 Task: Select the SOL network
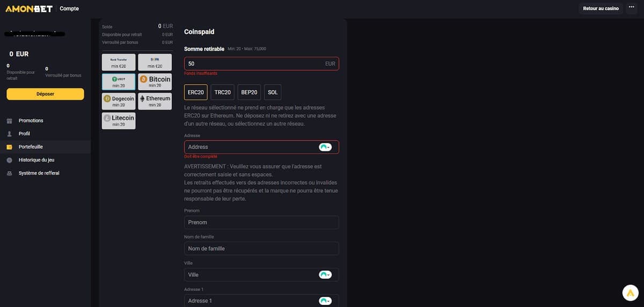click(273, 92)
